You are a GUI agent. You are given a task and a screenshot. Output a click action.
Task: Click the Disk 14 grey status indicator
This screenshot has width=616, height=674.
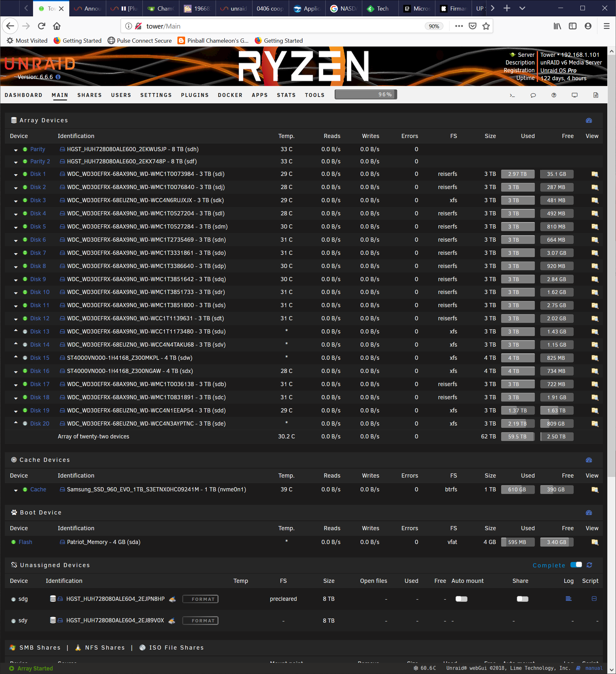[x=25, y=345]
